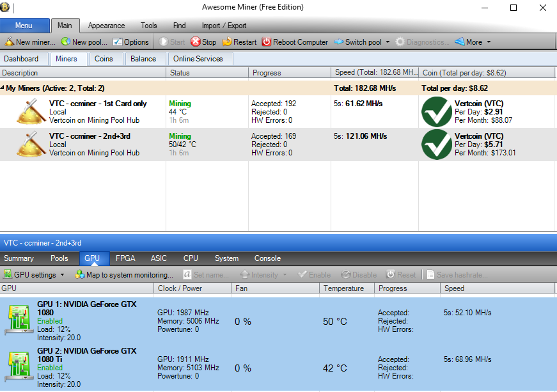Switch to the Main ribbon tab
The height and width of the screenshot is (392, 557).
[x=65, y=26]
